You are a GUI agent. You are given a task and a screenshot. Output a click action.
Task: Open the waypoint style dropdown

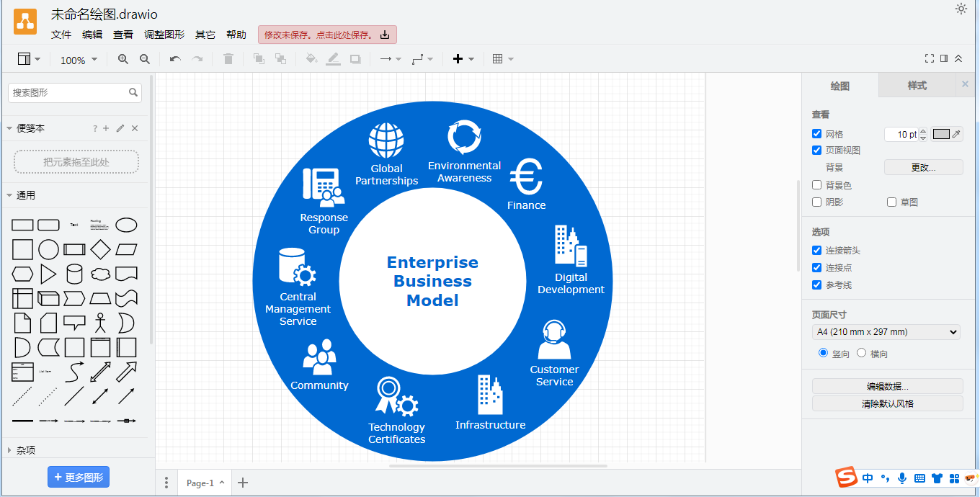[x=422, y=60]
